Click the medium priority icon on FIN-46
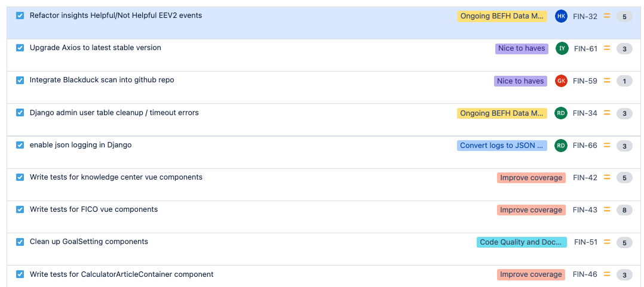This screenshot has height=287, width=644. tap(607, 274)
